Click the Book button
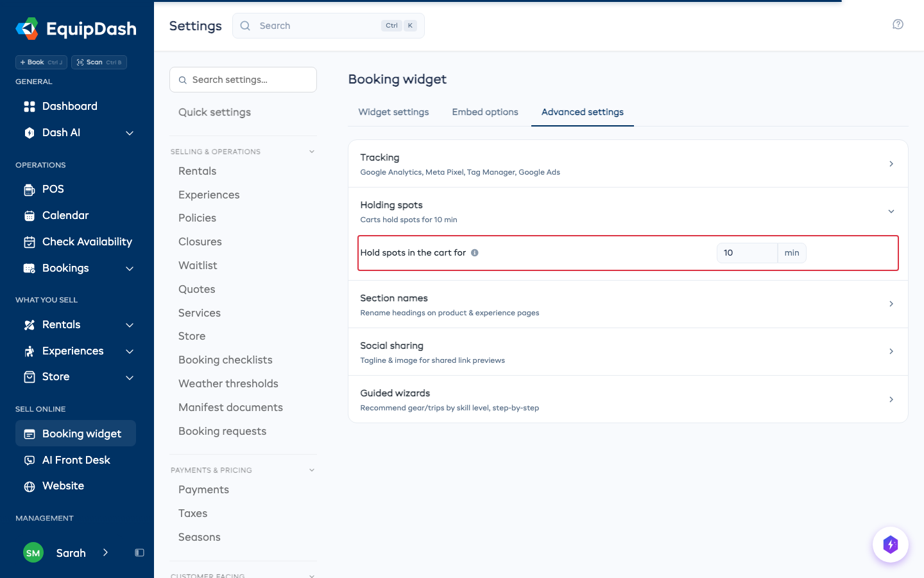The height and width of the screenshot is (578, 924). pos(41,62)
